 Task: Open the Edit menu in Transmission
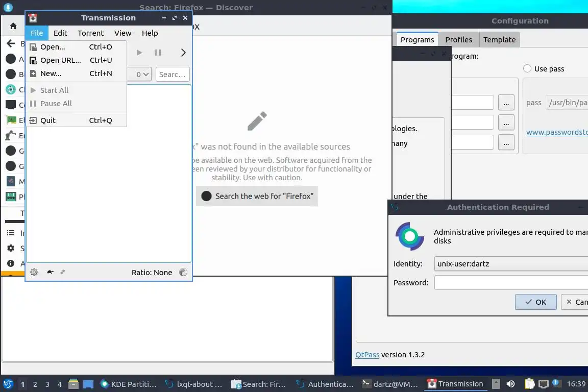click(x=60, y=33)
